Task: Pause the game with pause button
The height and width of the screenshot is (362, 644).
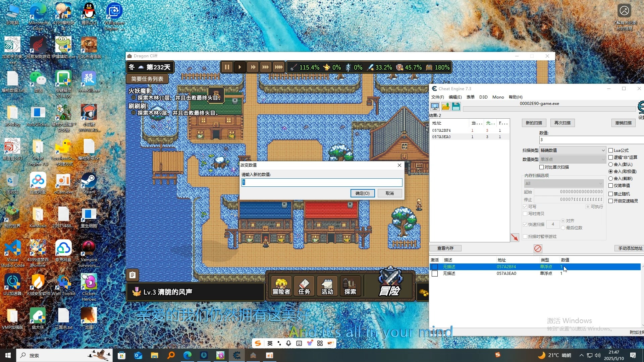Action: pyautogui.click(x=227, y=67)
